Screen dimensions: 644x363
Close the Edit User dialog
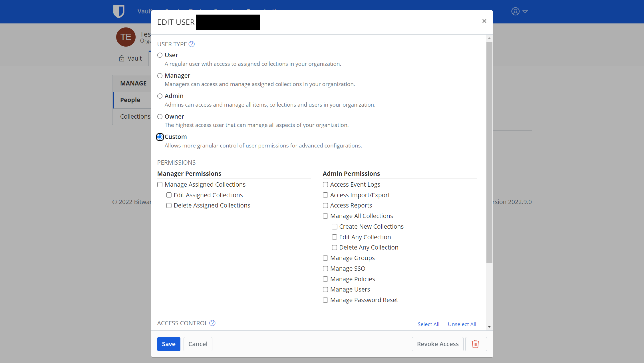coord(484,21)
